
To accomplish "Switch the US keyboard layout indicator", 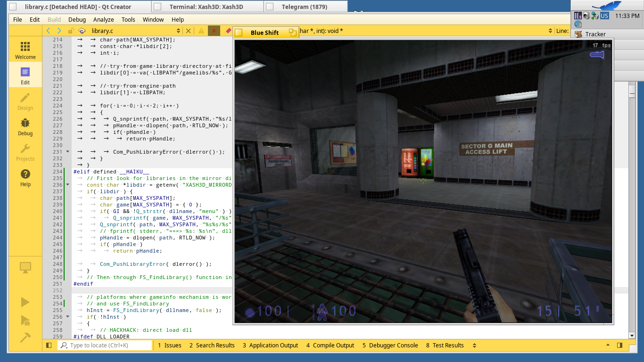I will click(604, 16).
